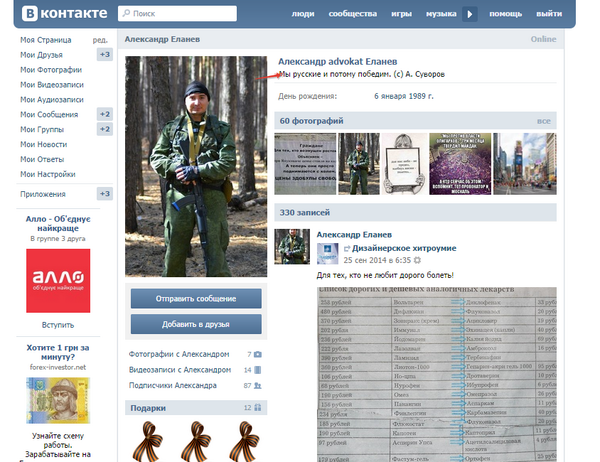Open the Алло red advertisement image
This screenshot has height=462, width=600.
click(58, 278)
